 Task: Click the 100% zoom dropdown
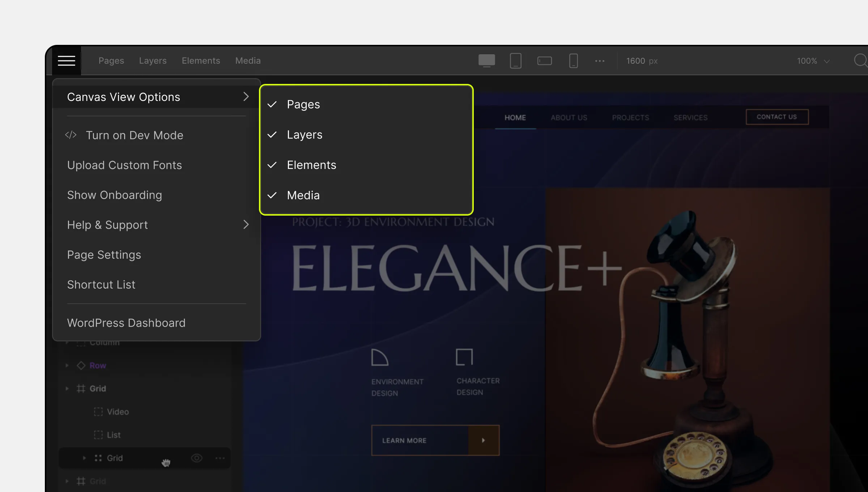814,60
